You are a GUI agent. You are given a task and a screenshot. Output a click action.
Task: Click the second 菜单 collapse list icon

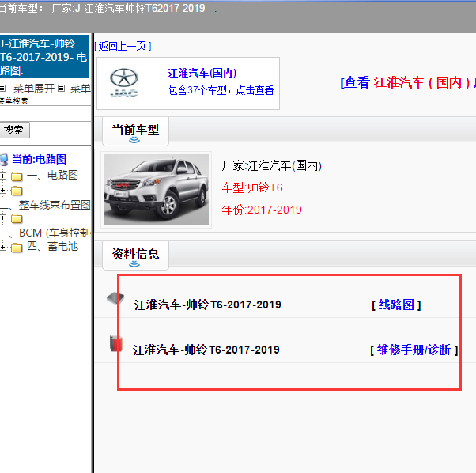click(x=62, y=89)
